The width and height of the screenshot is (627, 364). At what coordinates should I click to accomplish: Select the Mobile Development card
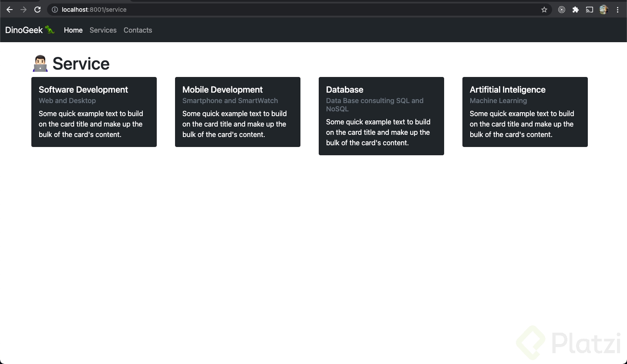(238, 112)
